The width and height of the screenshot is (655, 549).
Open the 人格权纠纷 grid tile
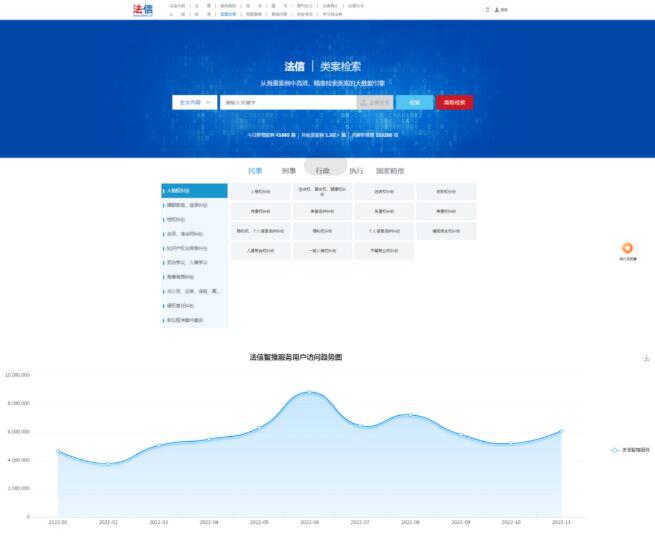261,191
